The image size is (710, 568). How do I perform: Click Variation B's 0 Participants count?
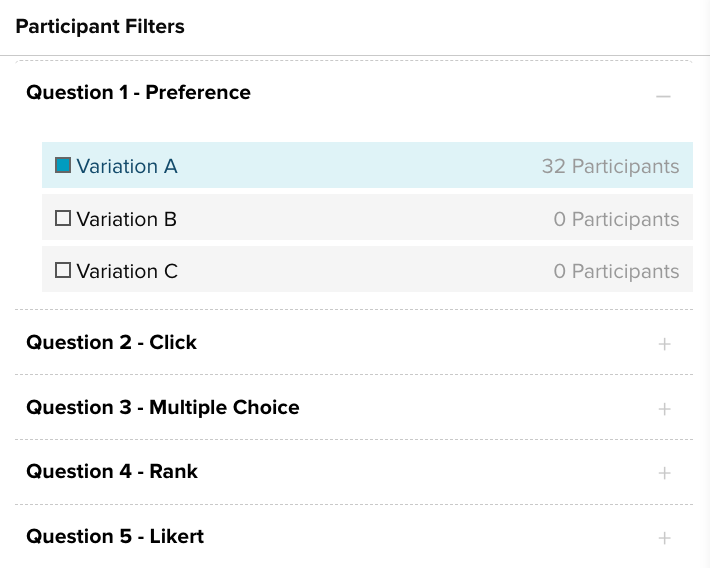pyautogui.click(x=616, y=219)
